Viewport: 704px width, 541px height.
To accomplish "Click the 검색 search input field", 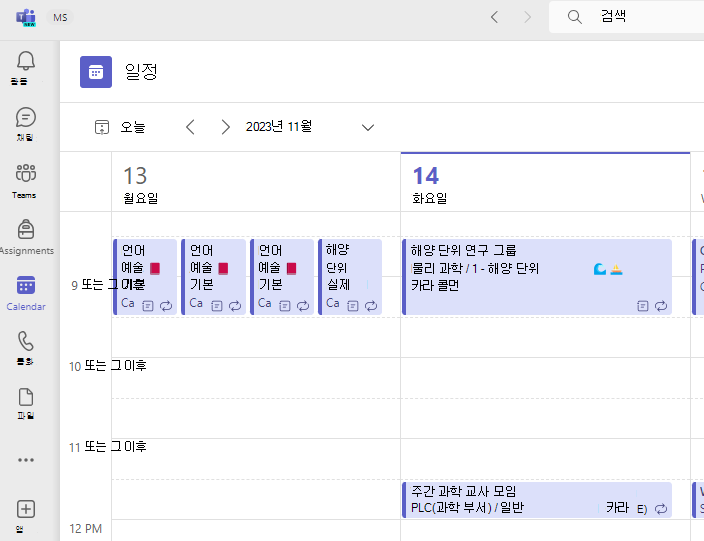I will pos(626,17).
